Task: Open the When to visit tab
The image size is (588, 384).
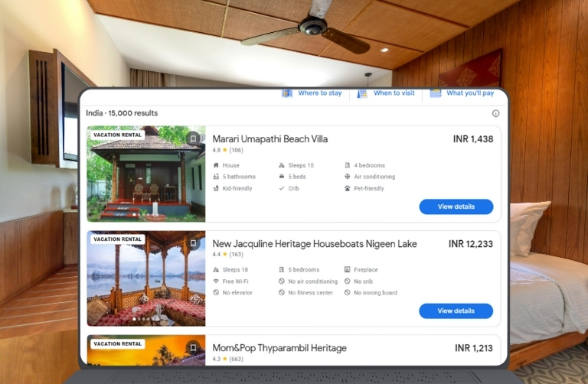Action: (x=386, y=93)
